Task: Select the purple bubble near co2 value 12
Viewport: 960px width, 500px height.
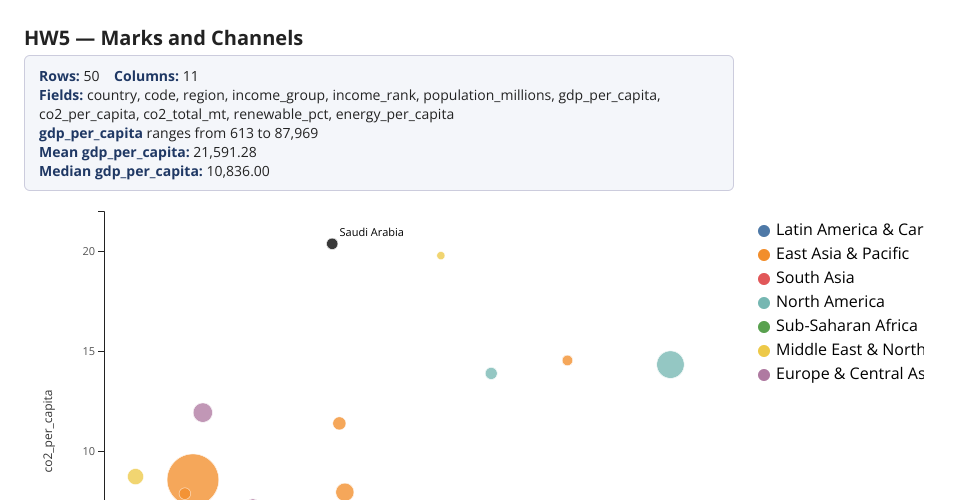Action: point(203,412)
